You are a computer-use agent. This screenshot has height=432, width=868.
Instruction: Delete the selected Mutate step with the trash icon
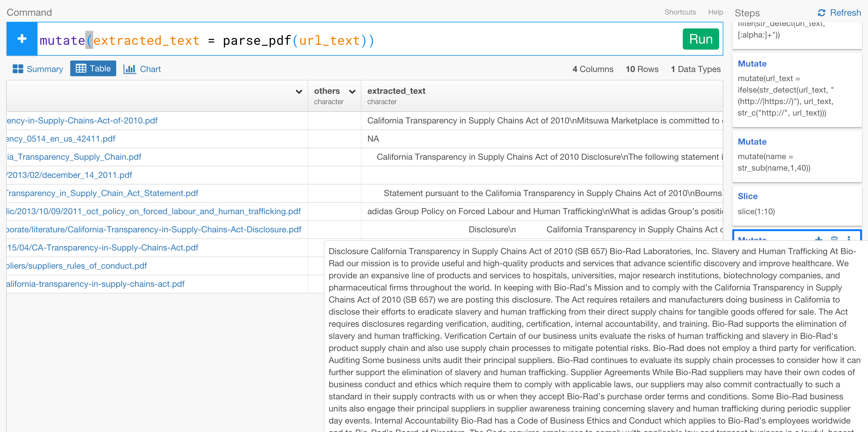point(834,238)
